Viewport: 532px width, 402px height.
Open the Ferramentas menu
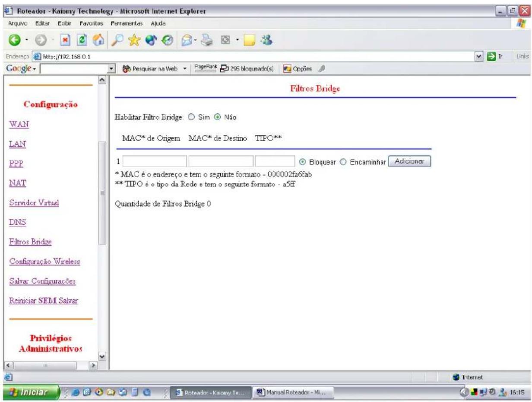pos(127,22)
